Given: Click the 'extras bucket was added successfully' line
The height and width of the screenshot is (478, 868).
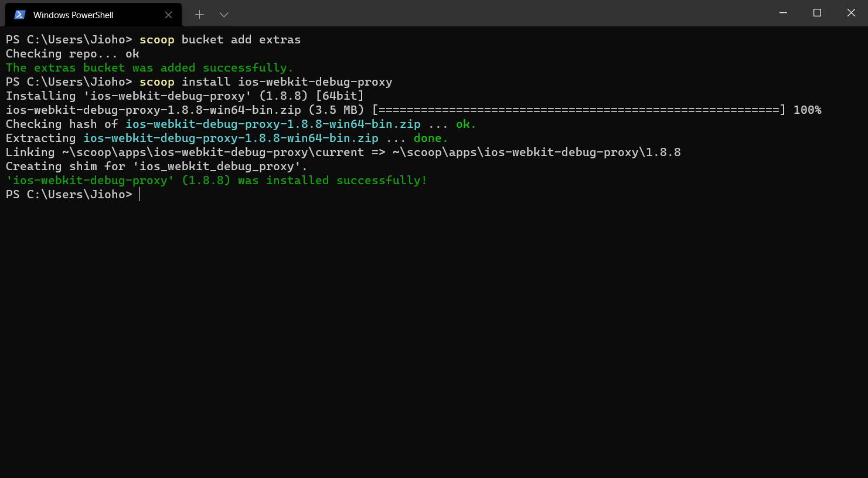Looking at the screenshot, I should 149,67.
